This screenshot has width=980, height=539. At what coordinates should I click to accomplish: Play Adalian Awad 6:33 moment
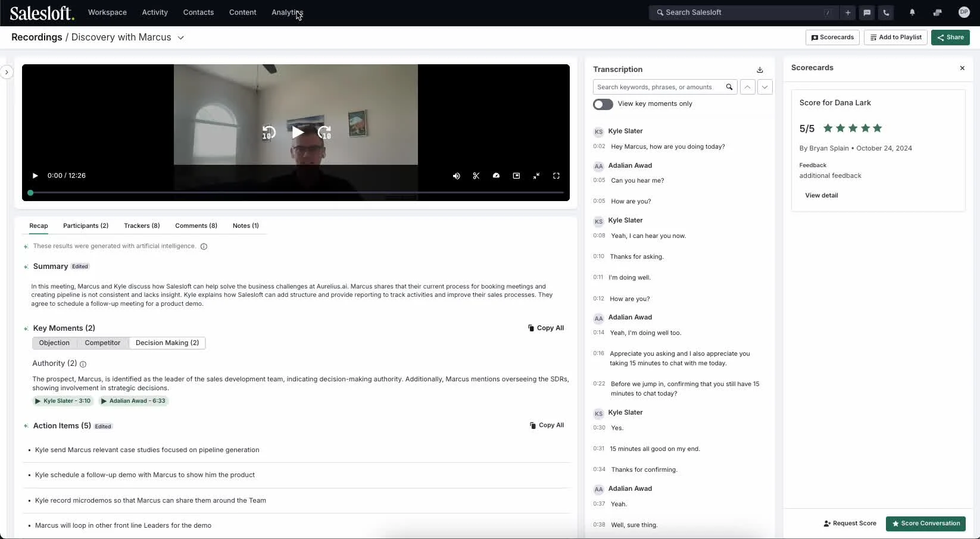point(133,401)
